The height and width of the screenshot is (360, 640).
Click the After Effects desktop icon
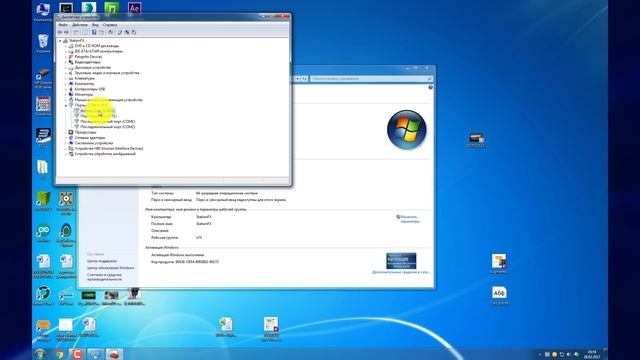tap(134, 8)
